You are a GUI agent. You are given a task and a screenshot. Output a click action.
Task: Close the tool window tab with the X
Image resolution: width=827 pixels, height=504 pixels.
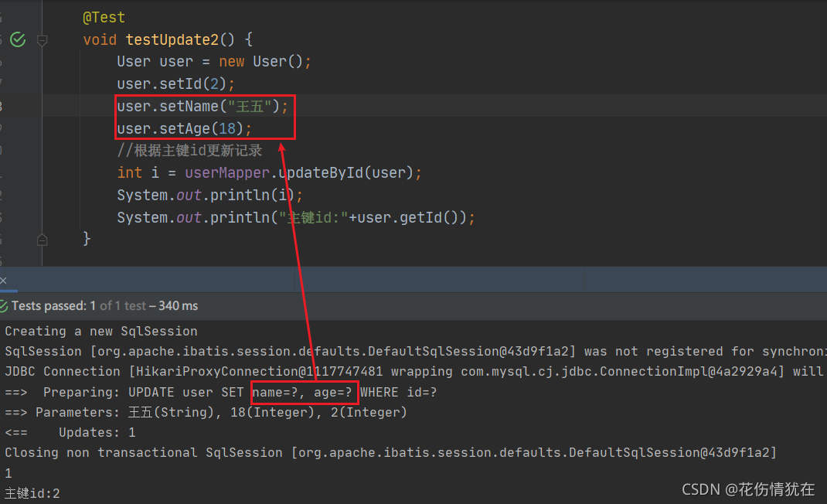click(x=3, y=281)
